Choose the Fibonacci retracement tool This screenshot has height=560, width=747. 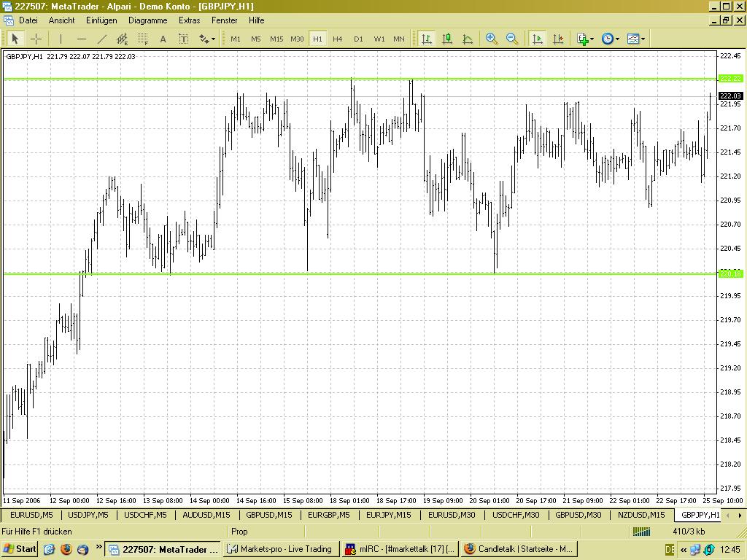point(142,39)
